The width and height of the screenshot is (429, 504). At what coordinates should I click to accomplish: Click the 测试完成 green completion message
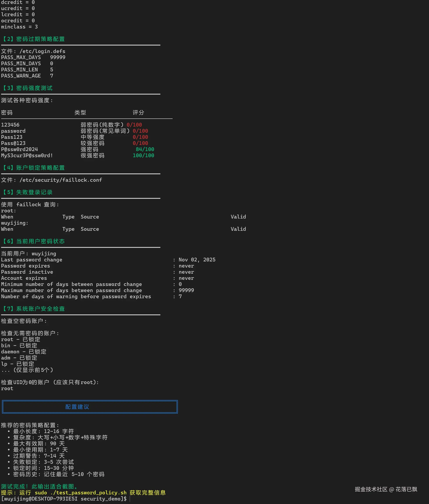tap(39, 486)
